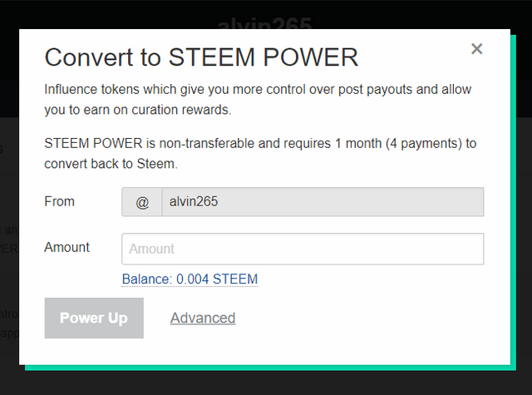The image size is (532, 395).
Task: Click the Power Up button
Action: tap(94, 318)
